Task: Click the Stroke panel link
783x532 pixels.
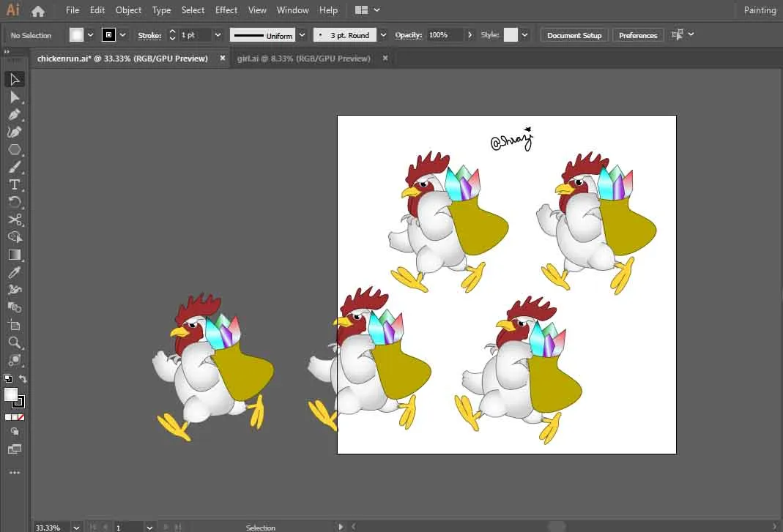Action: click(149, 35)
